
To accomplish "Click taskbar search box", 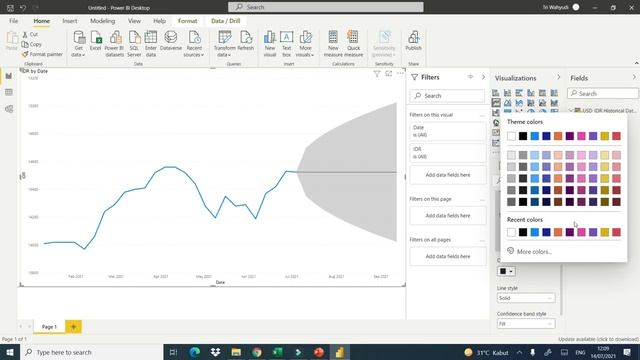I will 91,352.
